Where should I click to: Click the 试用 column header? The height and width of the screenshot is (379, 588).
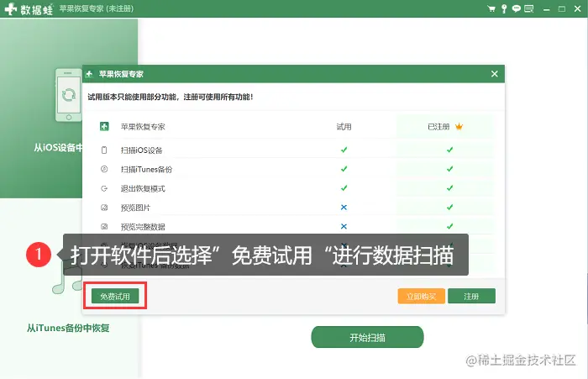(x=344, y=127)
